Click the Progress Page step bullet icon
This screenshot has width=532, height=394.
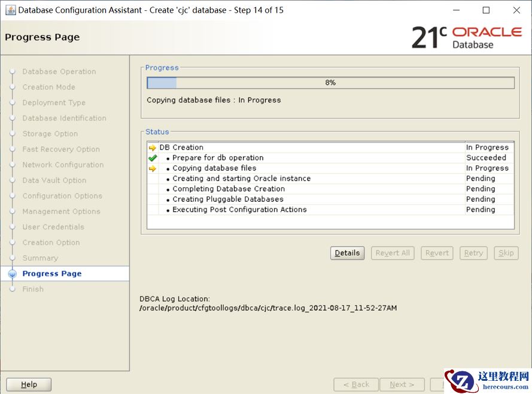coord(13,274)
